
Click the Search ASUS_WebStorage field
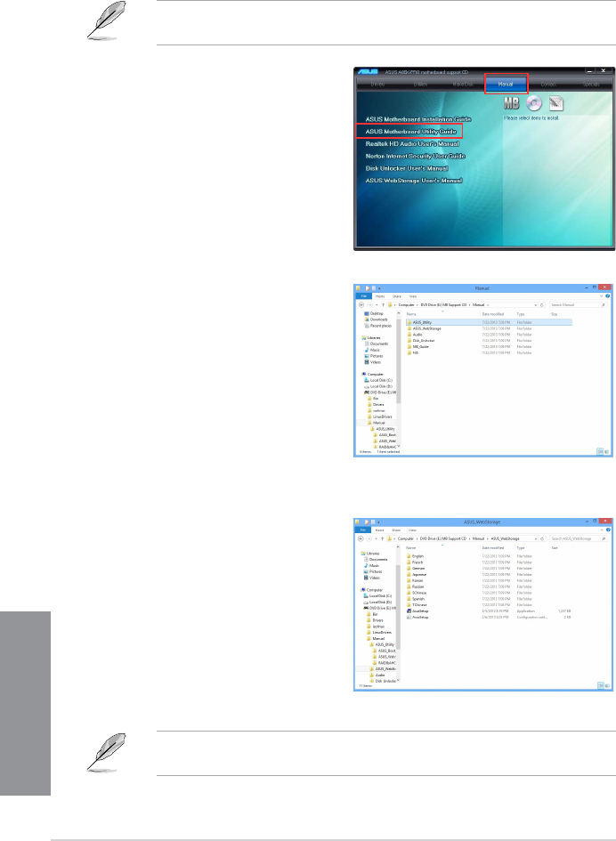[x=579, y=538]
